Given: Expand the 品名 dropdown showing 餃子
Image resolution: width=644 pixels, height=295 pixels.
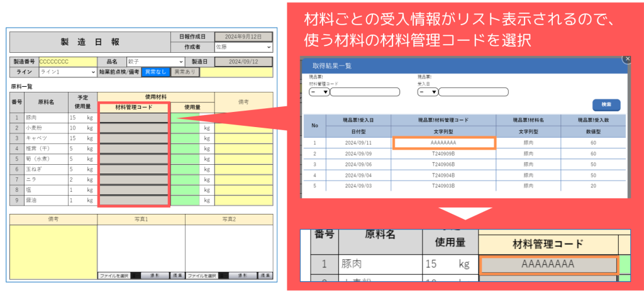Looking at the screenshot, I should (155, 62).
